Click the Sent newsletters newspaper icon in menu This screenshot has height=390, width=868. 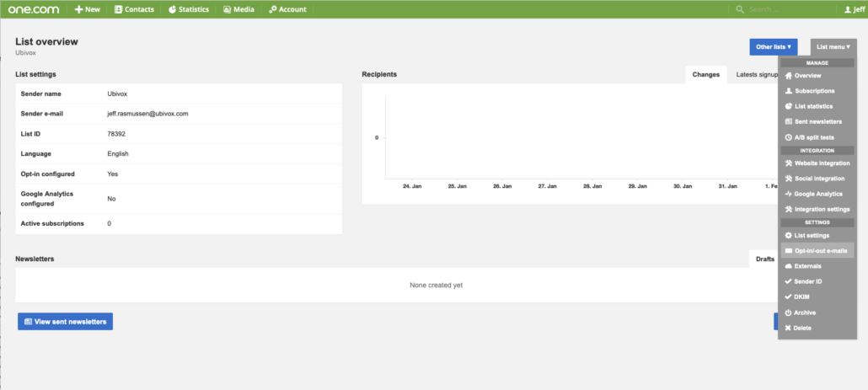pos(789,121)
